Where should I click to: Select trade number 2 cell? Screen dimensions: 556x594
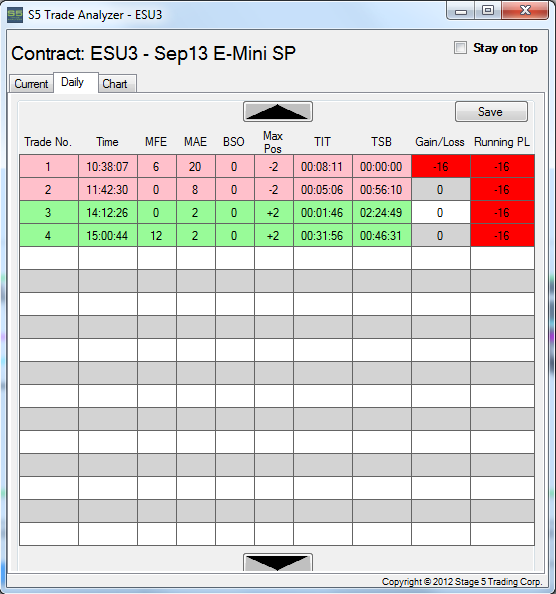49,189
